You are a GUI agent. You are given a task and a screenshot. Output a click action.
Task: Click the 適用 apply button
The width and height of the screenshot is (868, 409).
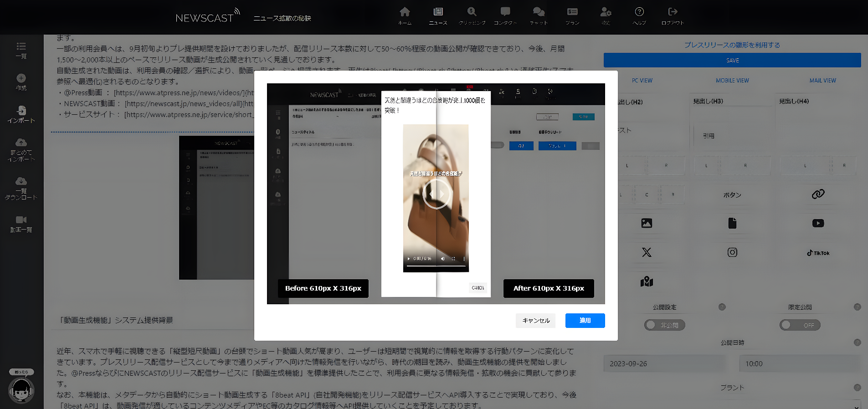585,321
